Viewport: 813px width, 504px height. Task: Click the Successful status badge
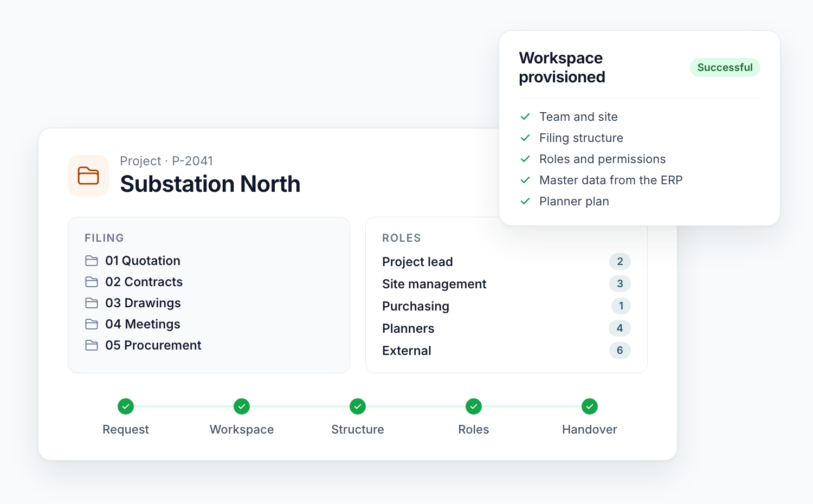pyautogui.click(x=725, y=67)
